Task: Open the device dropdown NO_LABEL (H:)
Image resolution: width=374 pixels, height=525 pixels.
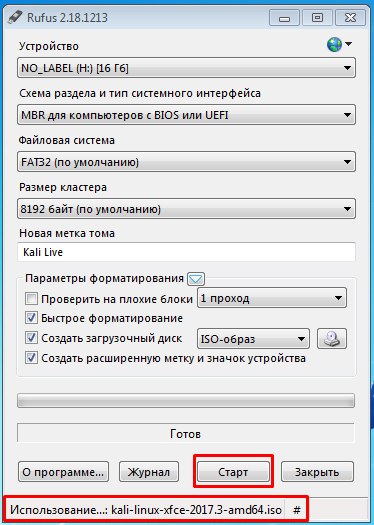Action: coord(186,68)
